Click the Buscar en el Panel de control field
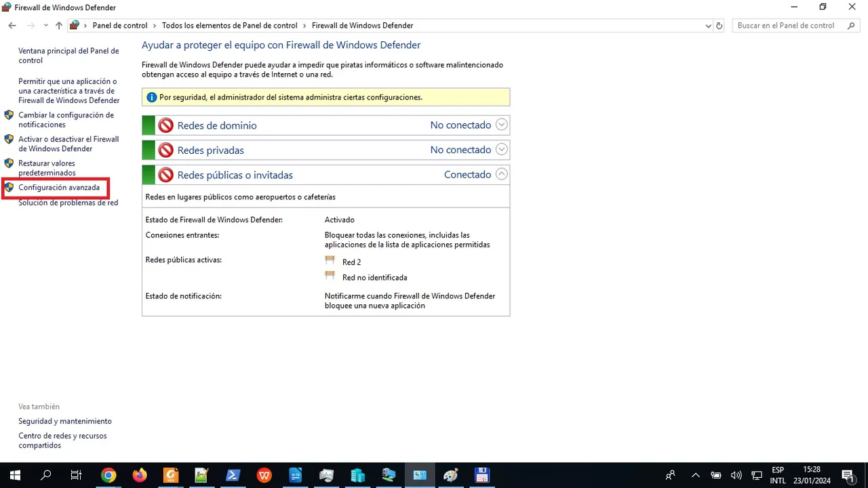Image resolution: width=868 pixels, height=488 pixels. tap(796, 26)
